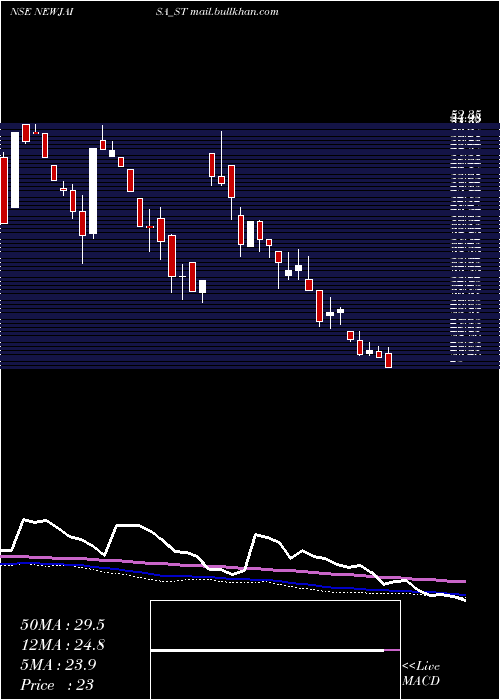This screenshot has height=700, width=500.
Task: Click the price axis labels at top right
Action: (466, 118)
